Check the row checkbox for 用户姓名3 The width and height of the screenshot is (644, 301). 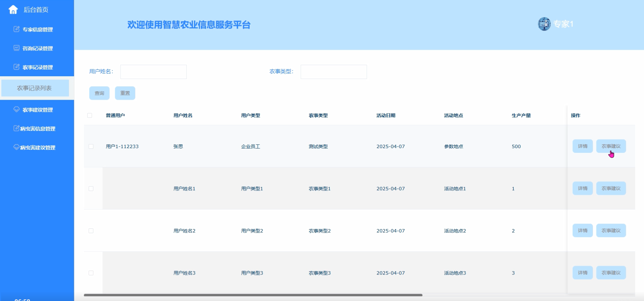[91, 273]
